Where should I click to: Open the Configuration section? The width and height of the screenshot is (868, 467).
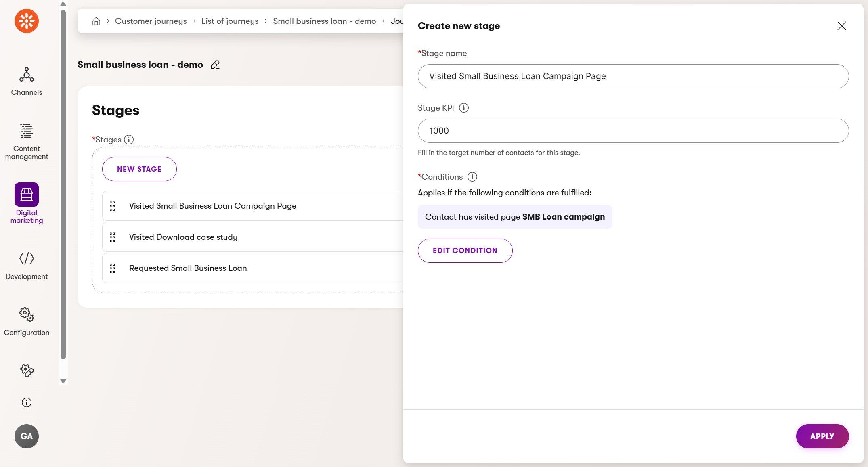click(x=27, y=321)
